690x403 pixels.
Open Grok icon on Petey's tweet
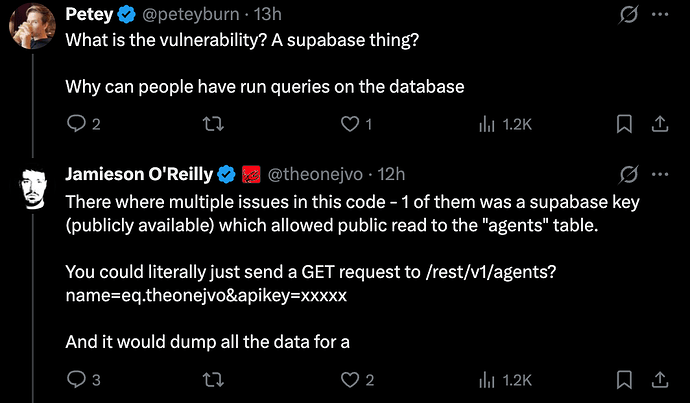[630, 15]
